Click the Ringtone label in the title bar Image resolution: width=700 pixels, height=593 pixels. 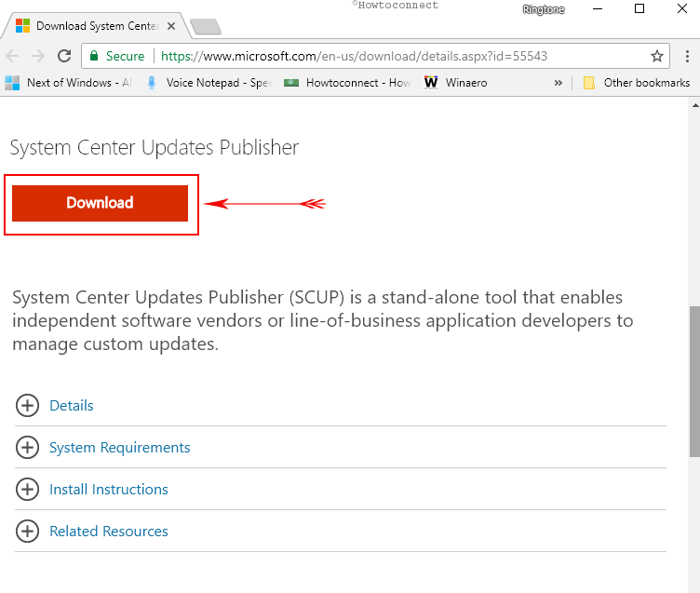coord(544,9)
